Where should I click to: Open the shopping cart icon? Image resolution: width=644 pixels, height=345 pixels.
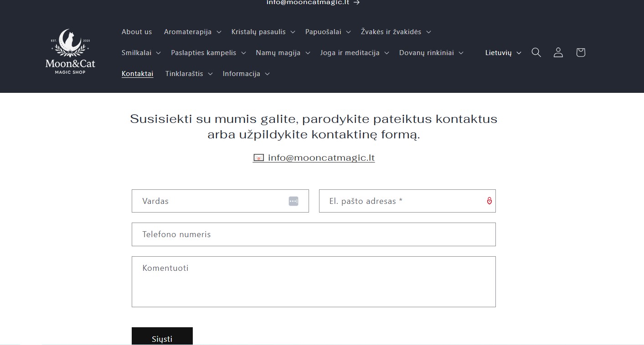click(x=580, y=52)
